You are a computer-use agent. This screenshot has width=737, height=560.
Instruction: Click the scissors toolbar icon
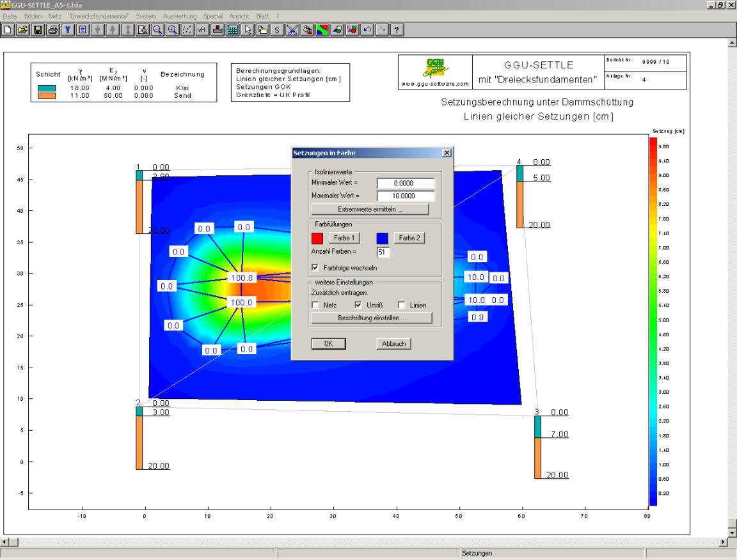[292, 30]
